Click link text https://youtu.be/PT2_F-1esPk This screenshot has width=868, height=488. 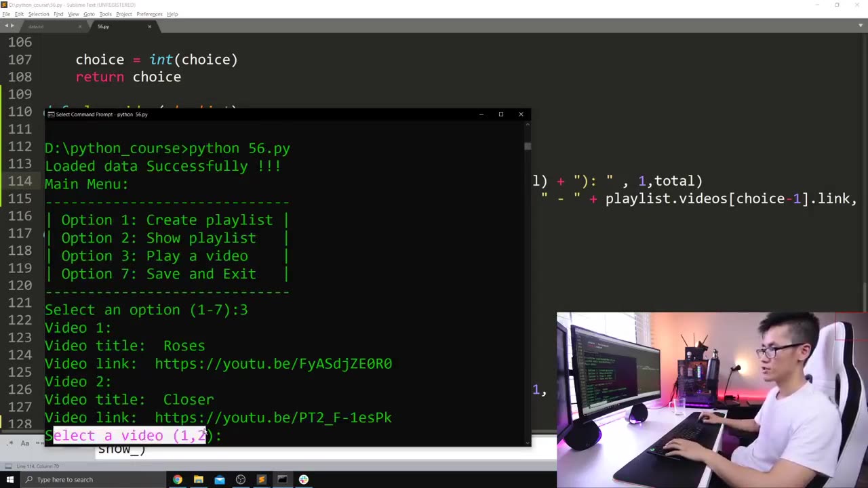tap(273, 418)
